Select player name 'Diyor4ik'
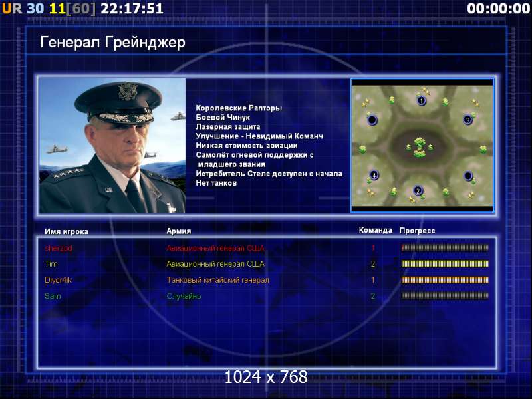The width and height of the screenshot is (532, 399). pyautogui.click(x=58, y=280)
